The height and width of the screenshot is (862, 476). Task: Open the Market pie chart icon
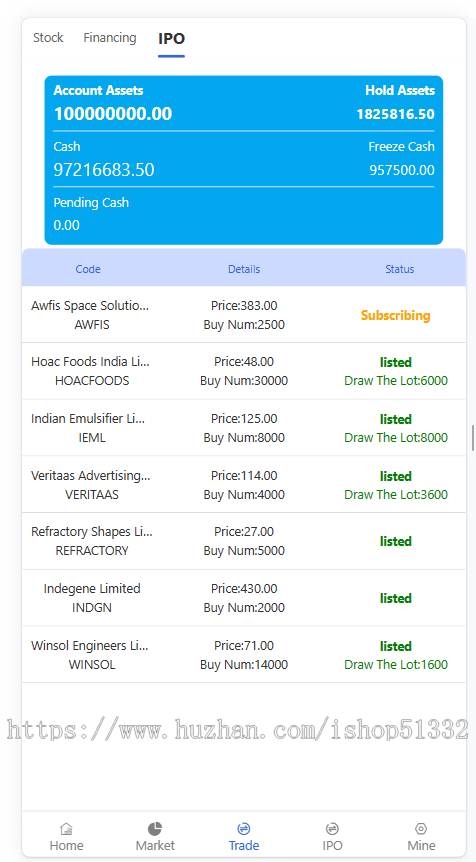tap(155, 828)
